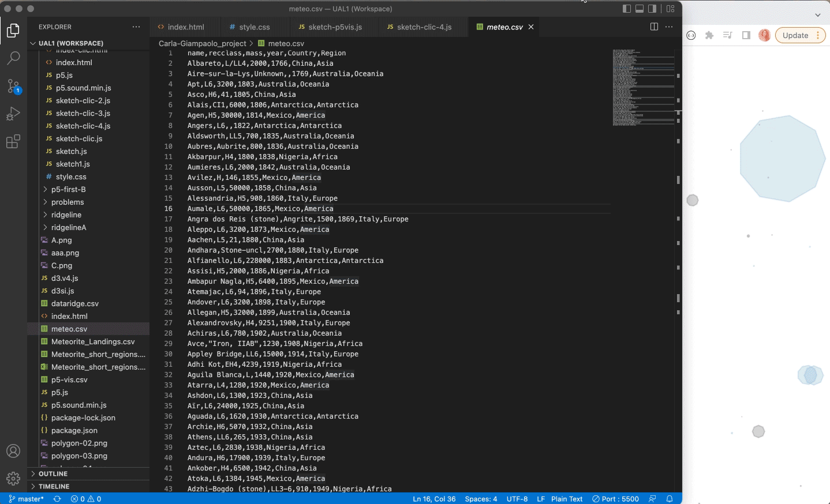The height and width of the screenshot is (504, 830).
Task: Open the Accounts menu icon
Action: tap(13, 451)
